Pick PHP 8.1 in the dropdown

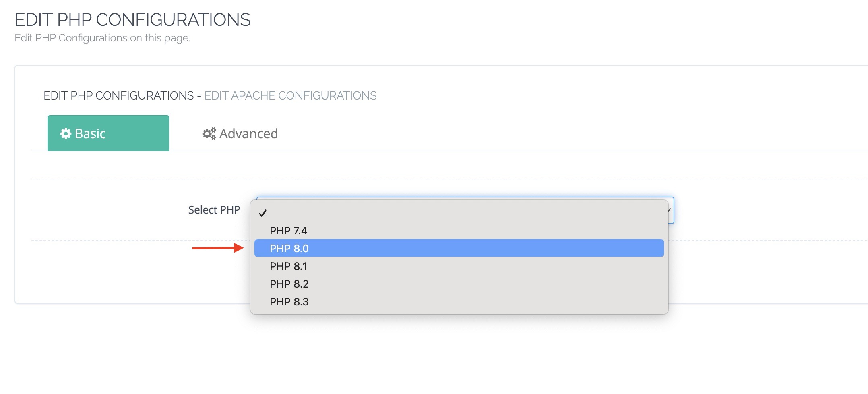point(288,266)
